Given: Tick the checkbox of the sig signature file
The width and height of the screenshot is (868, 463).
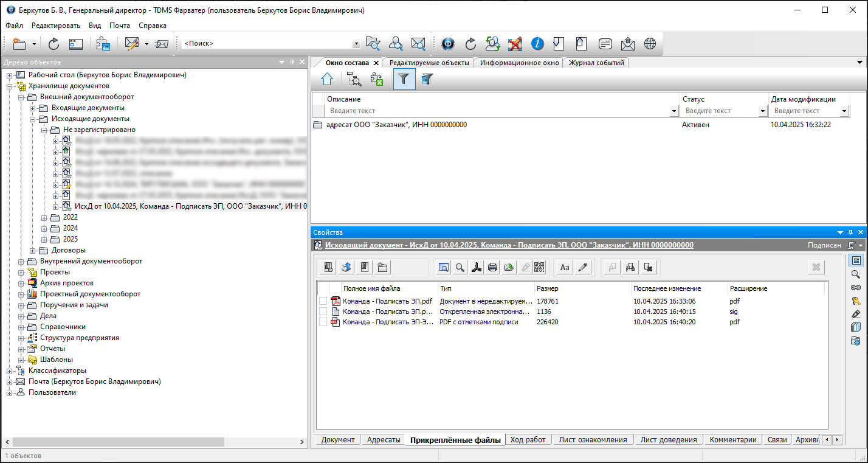Looking at the screenshot, I should [323, 312].
